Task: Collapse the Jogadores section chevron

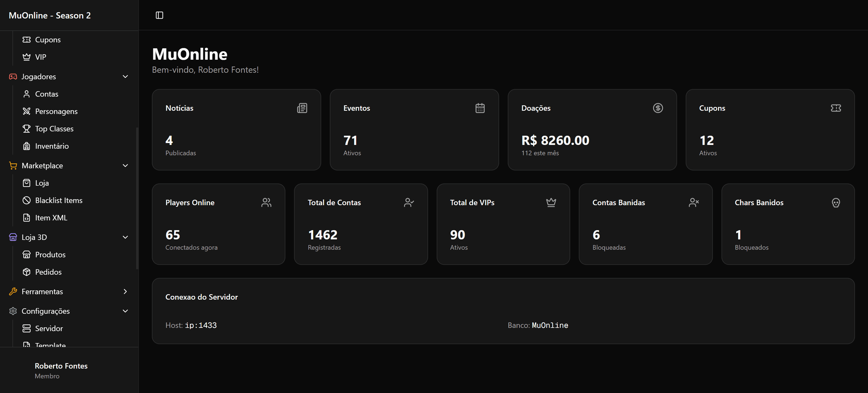Action: coord(125,77)
